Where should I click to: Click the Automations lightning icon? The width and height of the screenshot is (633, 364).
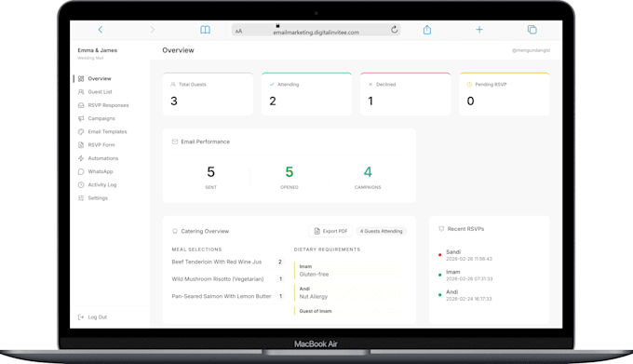coord(81,158)
